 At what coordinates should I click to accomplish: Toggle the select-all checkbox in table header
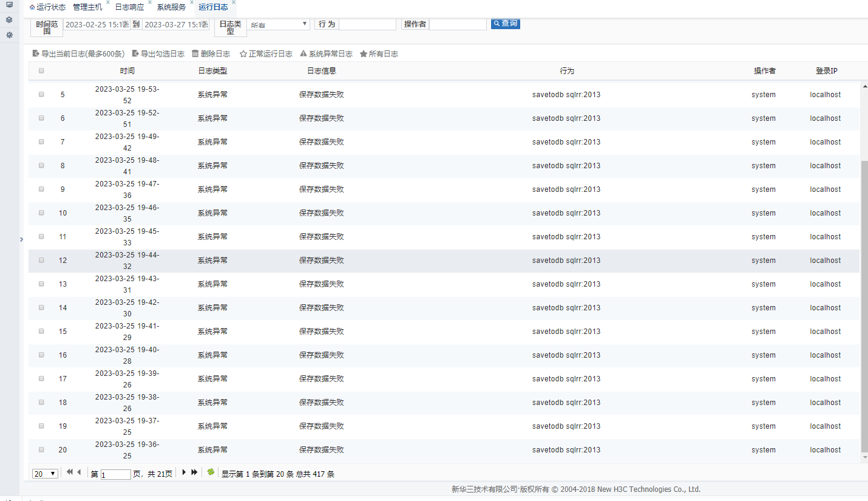point(41,70)
